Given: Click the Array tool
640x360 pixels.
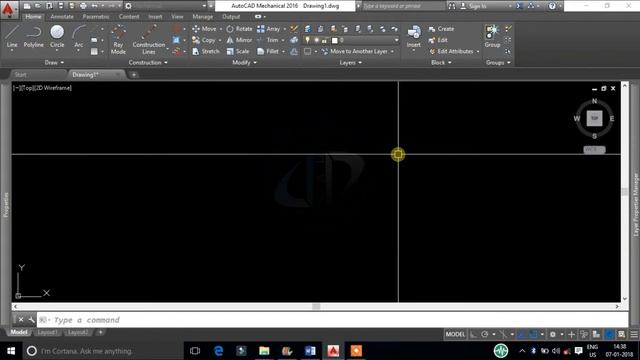Looking at the screenshot, I should [x=268, y=29].
